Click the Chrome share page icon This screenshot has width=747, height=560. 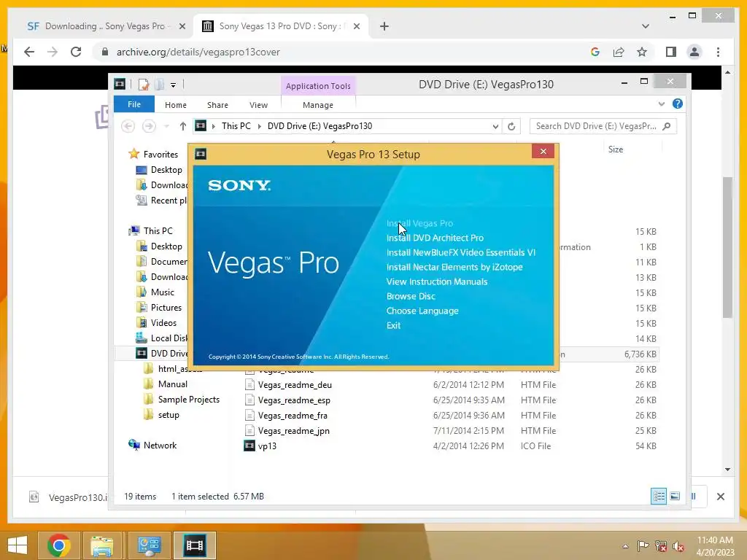pos(619,52)
